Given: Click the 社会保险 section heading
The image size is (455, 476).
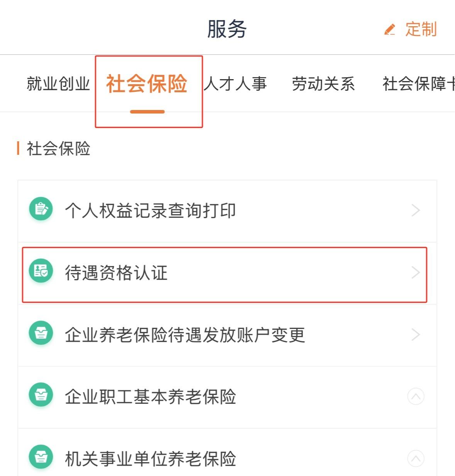Looking at the screenshot, I should pos(58,149).
